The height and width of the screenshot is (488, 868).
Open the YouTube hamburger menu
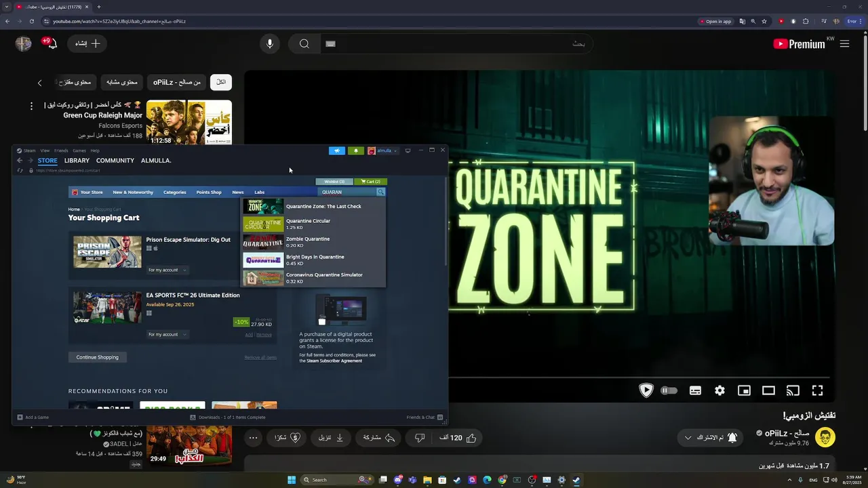844,44
